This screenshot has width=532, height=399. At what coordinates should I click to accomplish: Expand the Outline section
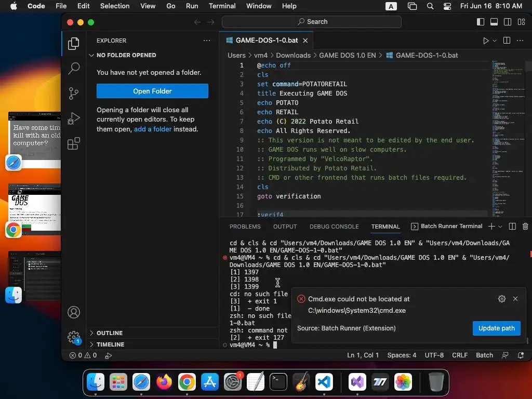point(153,333)
